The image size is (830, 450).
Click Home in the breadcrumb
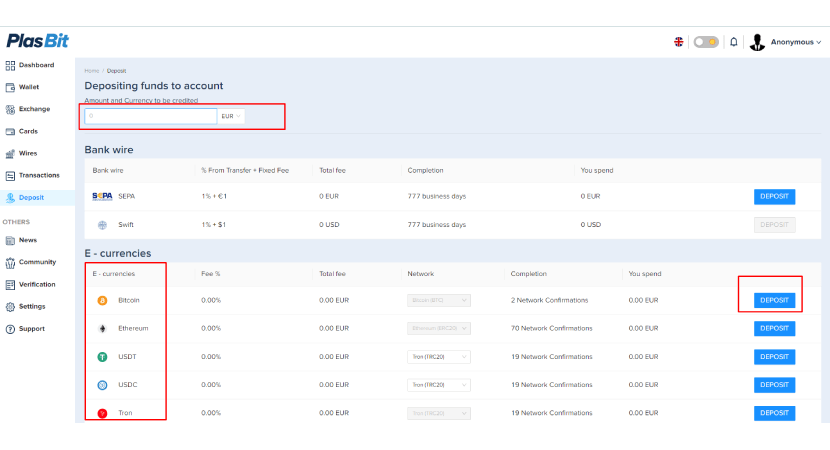92,70
